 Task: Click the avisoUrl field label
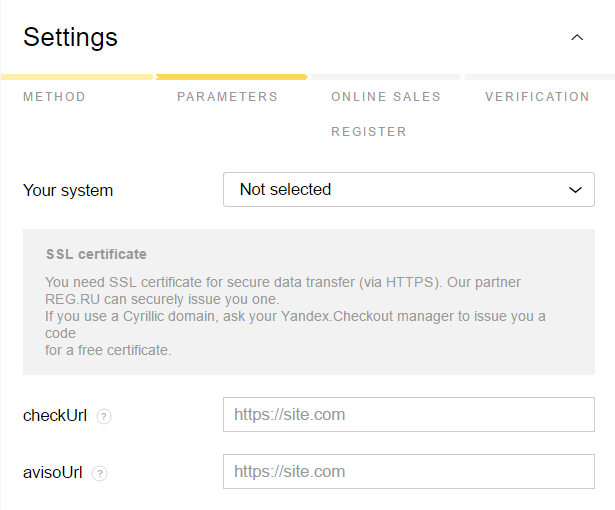(53, 473)
